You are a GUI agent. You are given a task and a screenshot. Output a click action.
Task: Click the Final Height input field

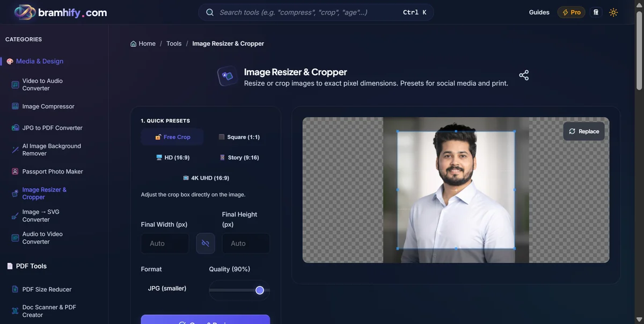pyautogui.click(x=246, y=243)
